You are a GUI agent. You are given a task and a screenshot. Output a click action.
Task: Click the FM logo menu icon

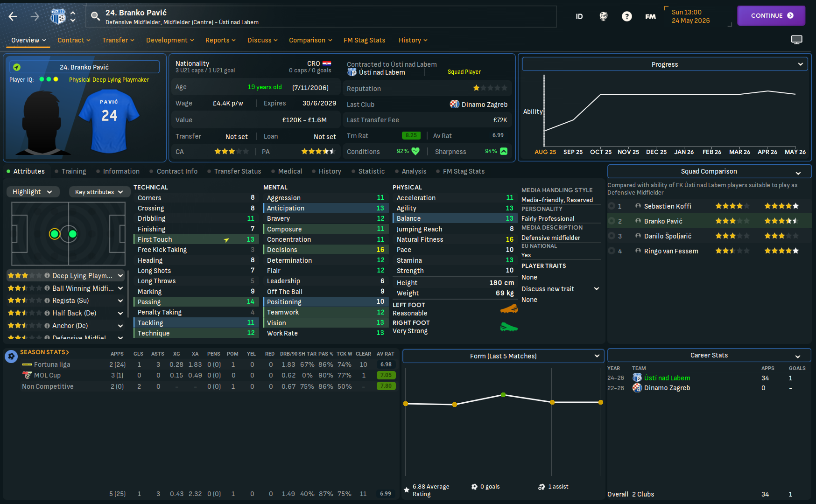tap(650, 16)
